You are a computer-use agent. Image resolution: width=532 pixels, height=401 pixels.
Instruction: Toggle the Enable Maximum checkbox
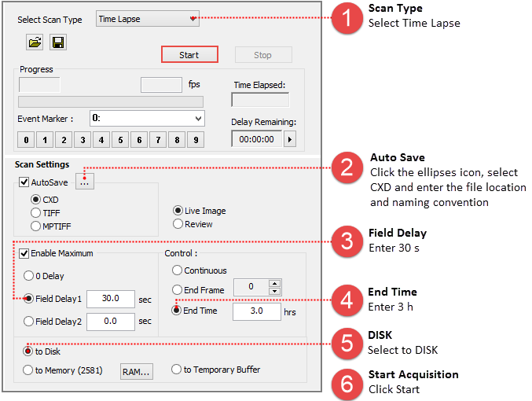(x=24, y=253)
